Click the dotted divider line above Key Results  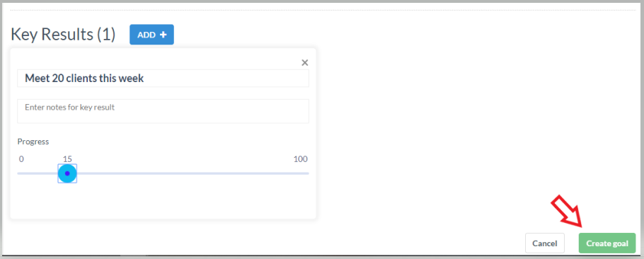(322, 10)
